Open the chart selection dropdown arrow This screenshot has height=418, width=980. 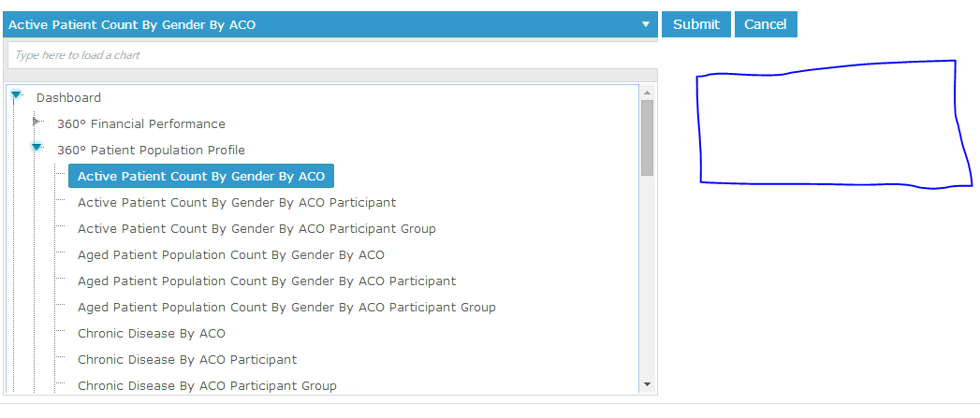pyautogui.click(x=646, y=24)
